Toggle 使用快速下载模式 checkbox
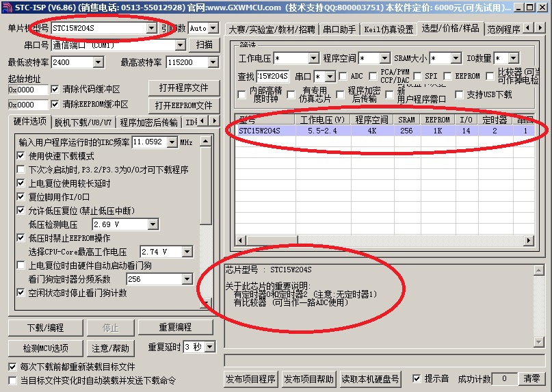552x392 pixels. tap(21, 156)
